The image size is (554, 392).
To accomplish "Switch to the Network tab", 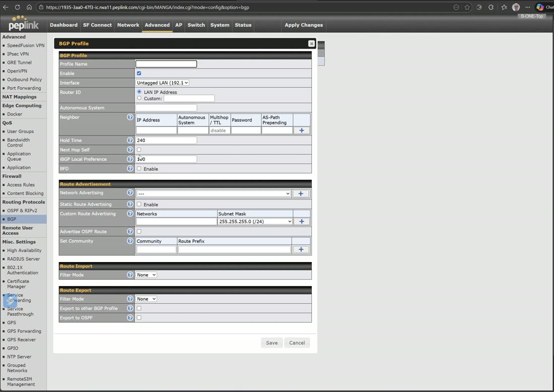I will (128, 25).
